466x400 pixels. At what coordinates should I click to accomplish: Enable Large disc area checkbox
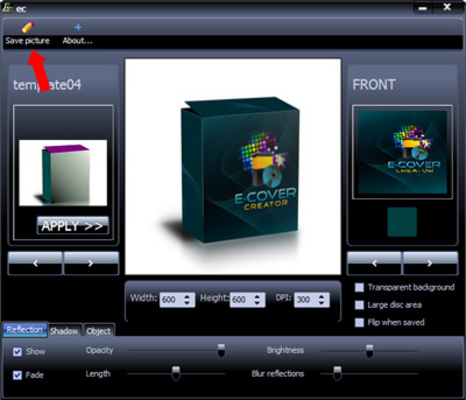coord(359,305)
